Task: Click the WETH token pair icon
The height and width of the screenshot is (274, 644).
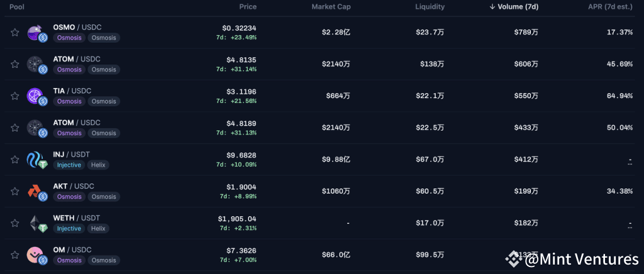Action: [37, 223]
